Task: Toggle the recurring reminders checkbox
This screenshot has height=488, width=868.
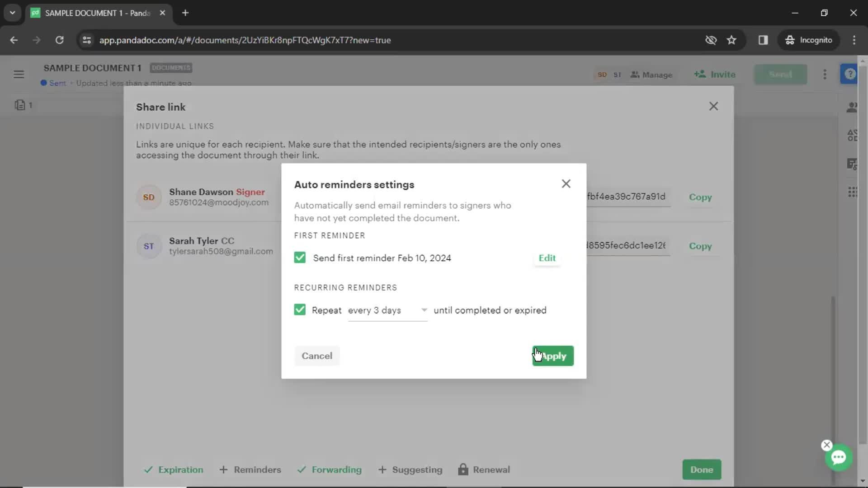Action: tap(300, 310)
